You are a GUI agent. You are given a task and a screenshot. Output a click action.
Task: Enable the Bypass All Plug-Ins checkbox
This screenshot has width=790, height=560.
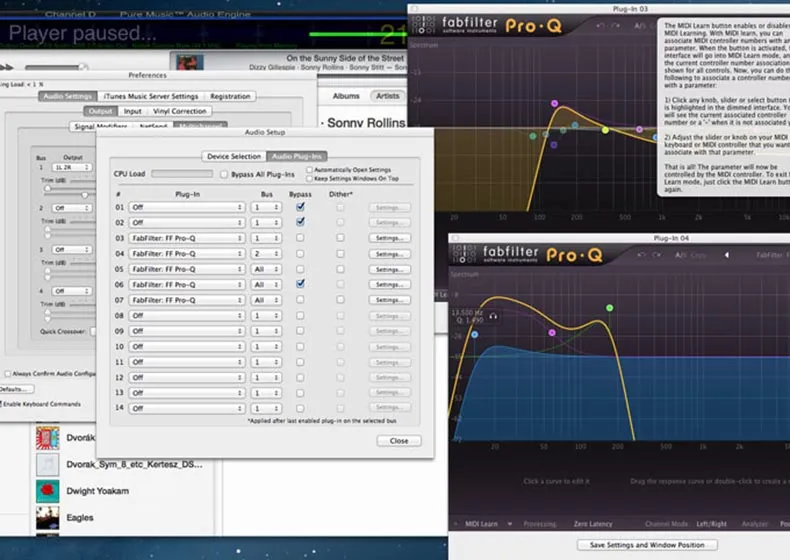click(x=224, y=174)
